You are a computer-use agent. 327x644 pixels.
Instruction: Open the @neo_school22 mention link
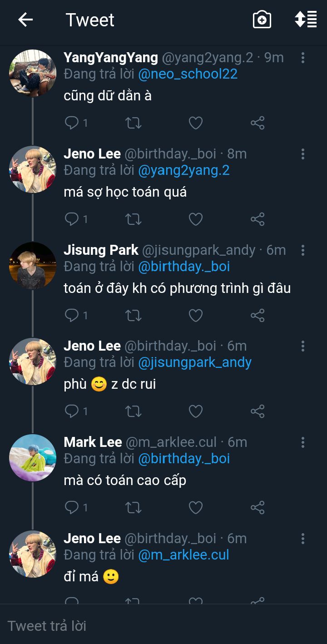(x=188, y=74)
